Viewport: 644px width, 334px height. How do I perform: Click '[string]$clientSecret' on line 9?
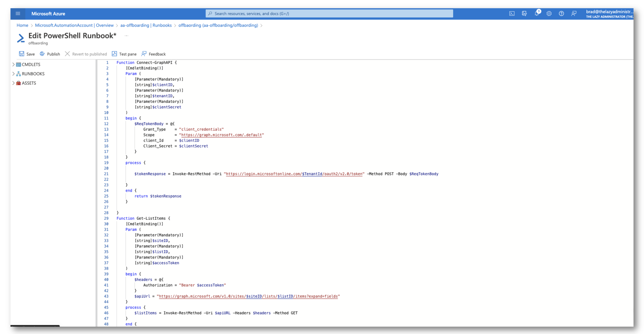coord(158,107)
